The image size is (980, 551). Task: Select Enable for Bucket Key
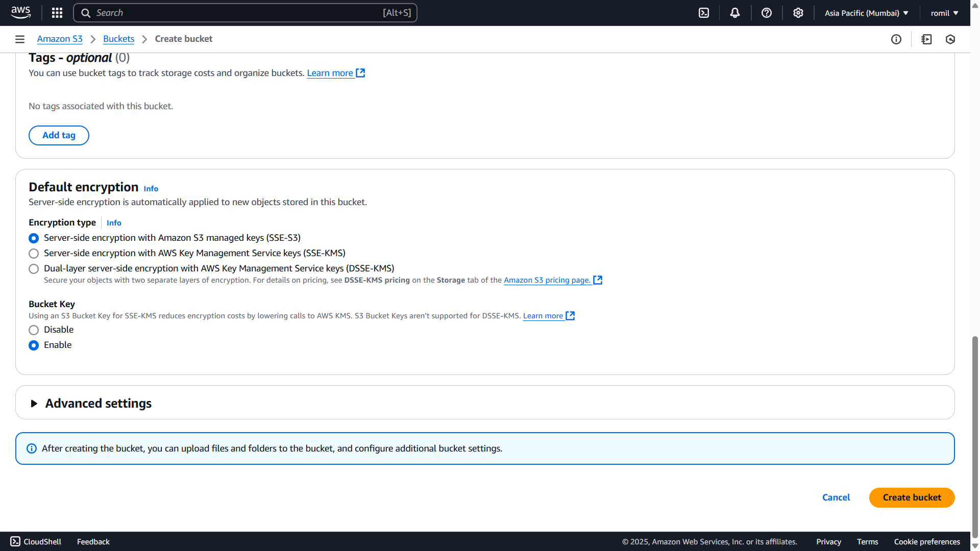34,345
